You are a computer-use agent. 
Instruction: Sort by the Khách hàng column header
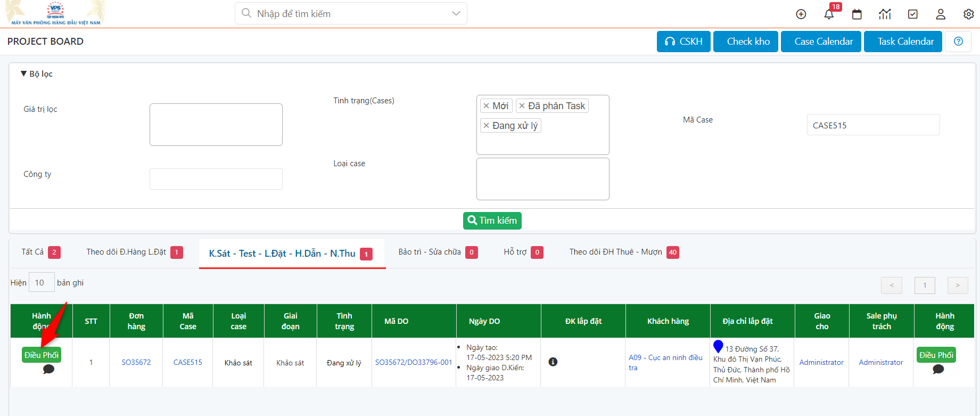pos(668,321)
